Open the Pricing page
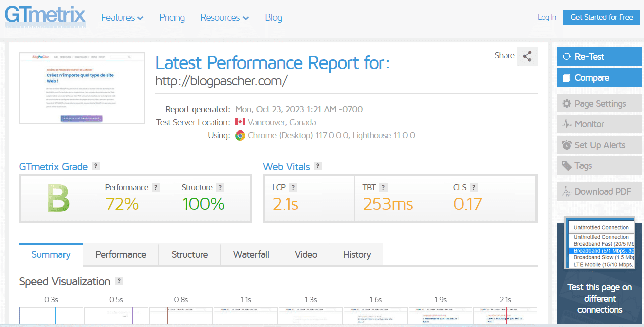The height and width of the screenshot is (327, 644). click(x=172, y=18)
